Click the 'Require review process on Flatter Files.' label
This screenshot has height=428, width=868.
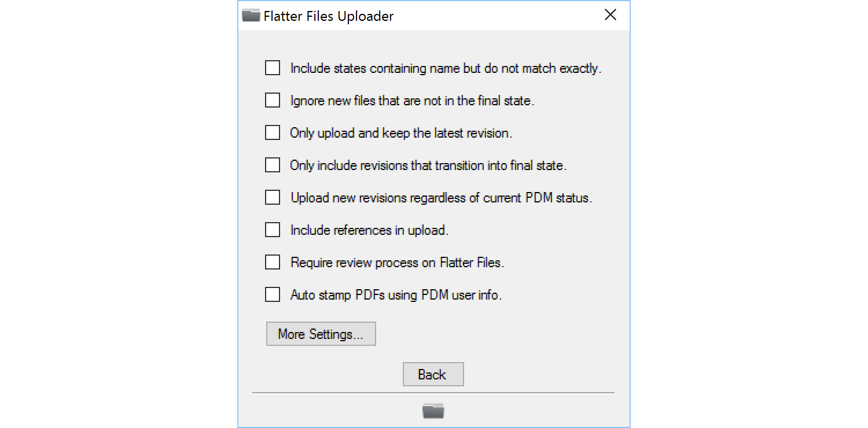tap(397, 263)
